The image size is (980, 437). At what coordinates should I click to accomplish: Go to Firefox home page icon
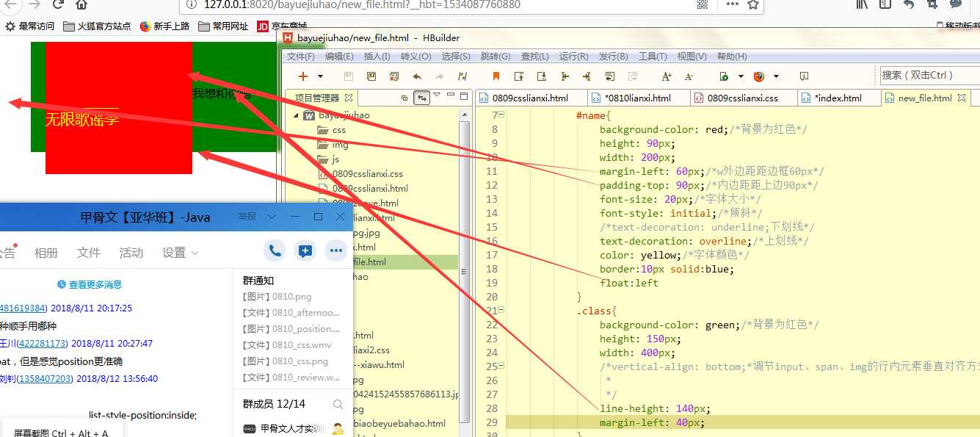click(x=82, y=4)
